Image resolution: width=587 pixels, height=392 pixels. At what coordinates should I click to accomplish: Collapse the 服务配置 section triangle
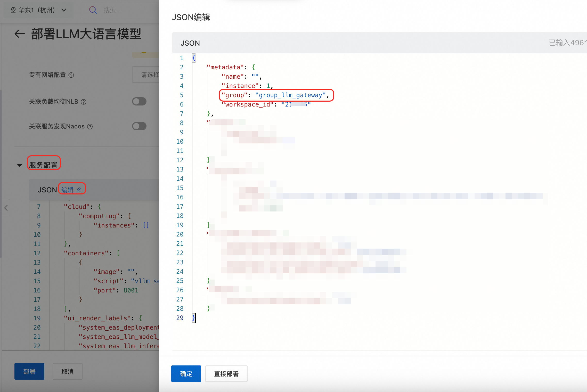[20, 165]
